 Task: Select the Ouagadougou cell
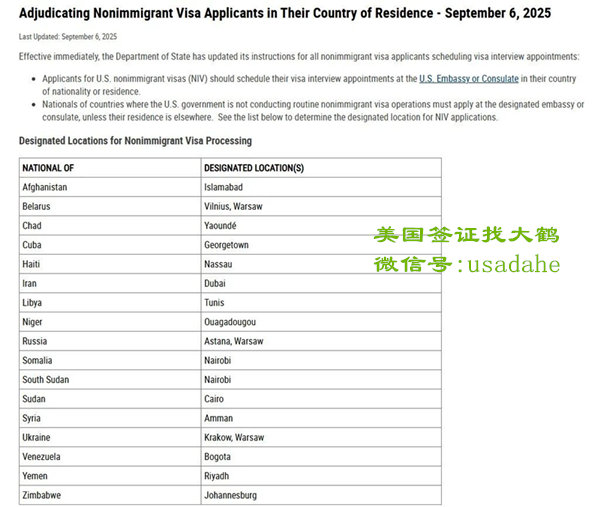coord(321,322)
